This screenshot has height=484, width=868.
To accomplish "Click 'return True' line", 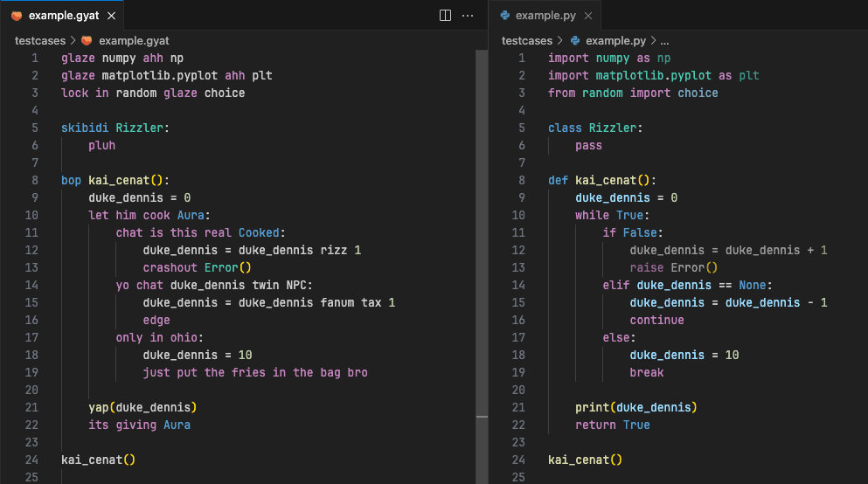I will 612,425.
